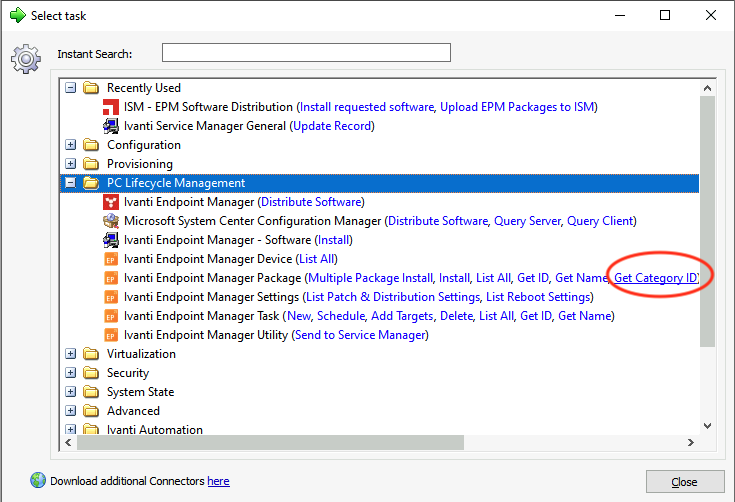Click the System State folder icon
Viewport: 735px width, 502px height.
[91, 391]
